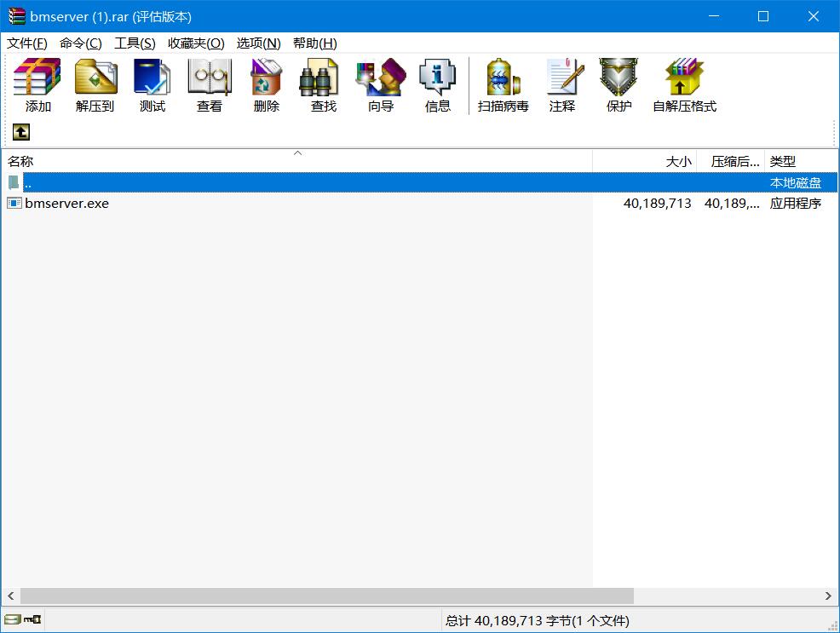Sort by 名称 column header
Screen dimensions: 840x633
(296, 161)
